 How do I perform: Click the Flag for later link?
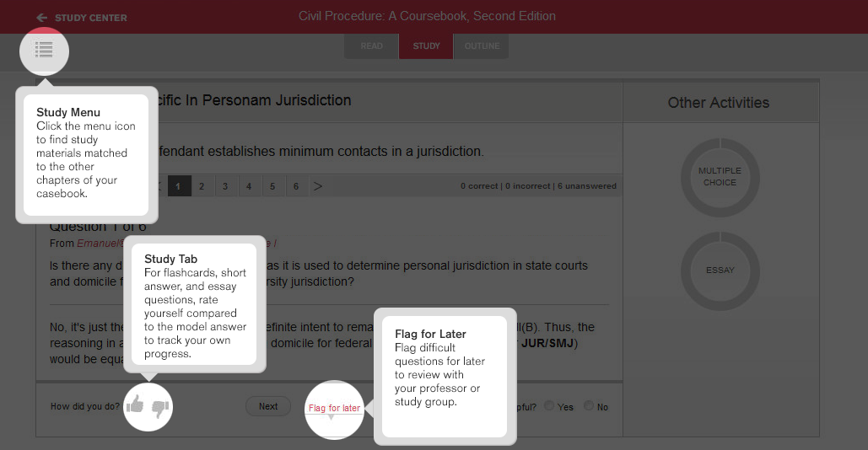334,409
